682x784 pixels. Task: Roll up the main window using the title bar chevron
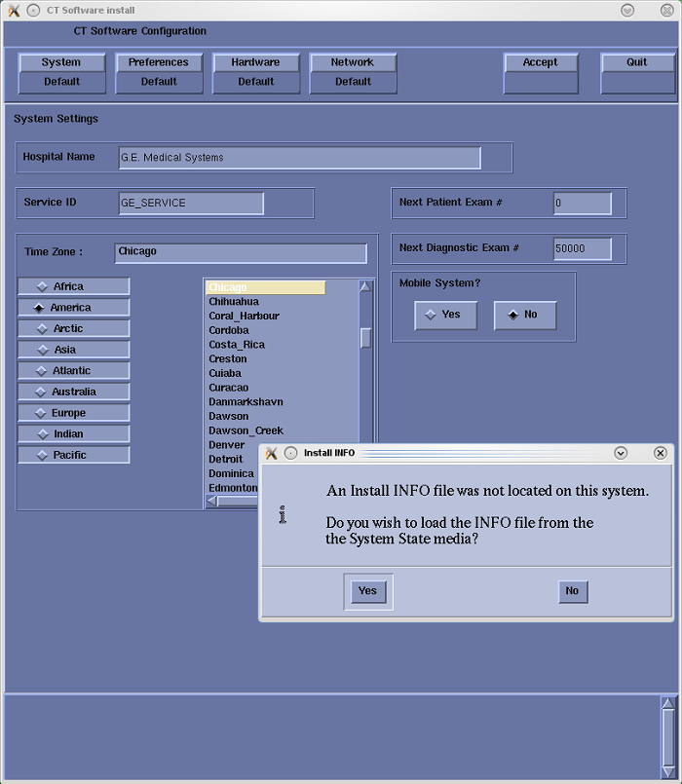(627, 10)
